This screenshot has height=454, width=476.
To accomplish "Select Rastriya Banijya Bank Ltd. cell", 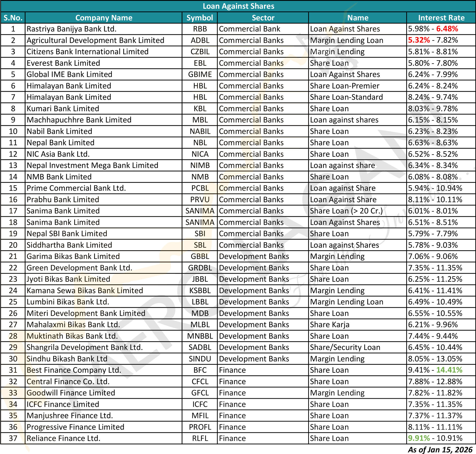I will tap(72, 29).
